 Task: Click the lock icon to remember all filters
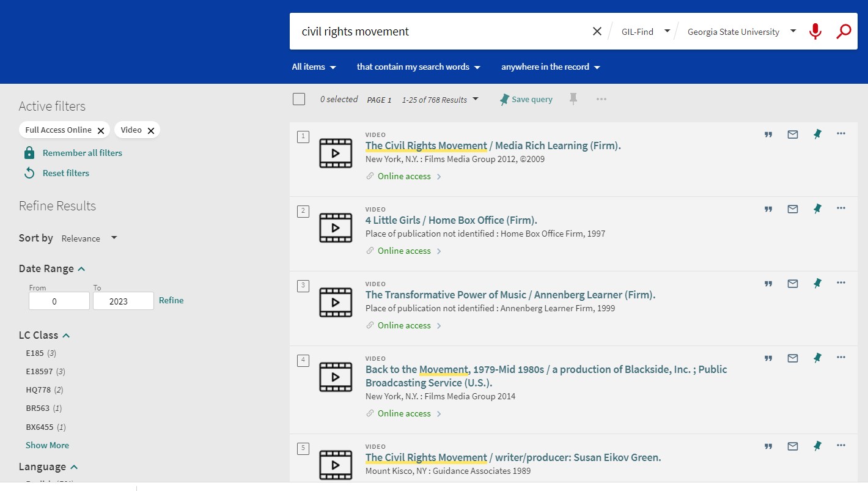29,153
